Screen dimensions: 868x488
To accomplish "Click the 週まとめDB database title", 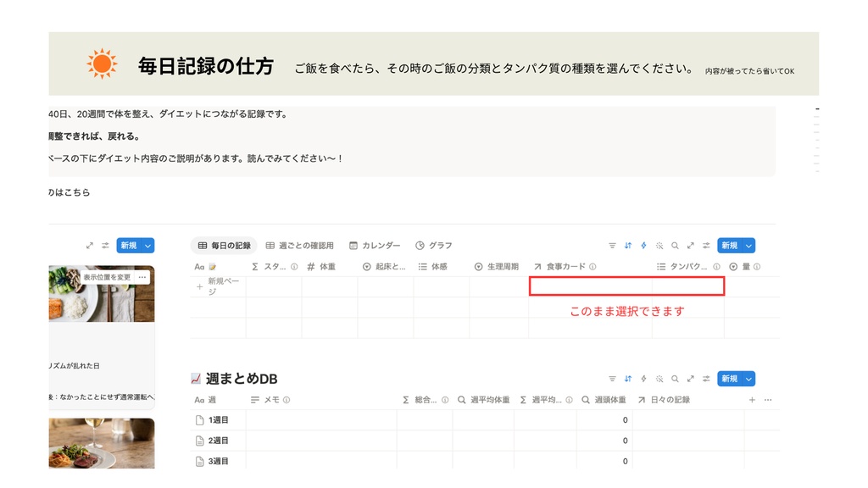I will [x=242, y=379].
